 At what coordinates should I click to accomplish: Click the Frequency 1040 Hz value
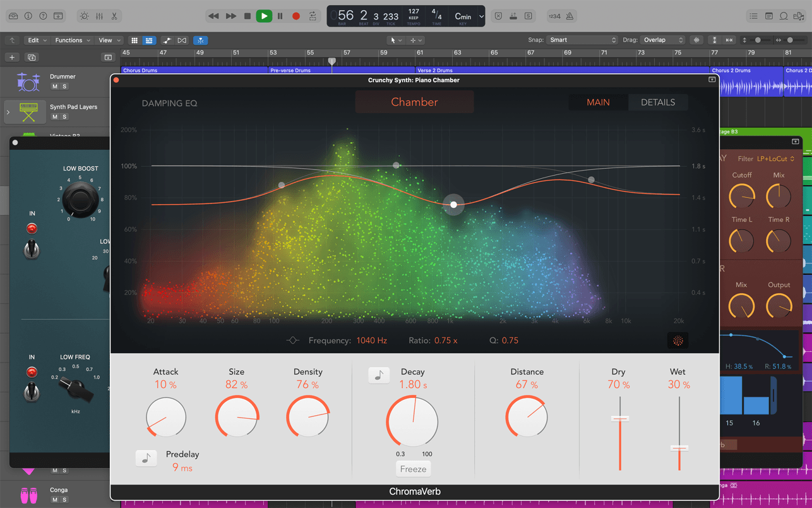click(x=372, y=341)
